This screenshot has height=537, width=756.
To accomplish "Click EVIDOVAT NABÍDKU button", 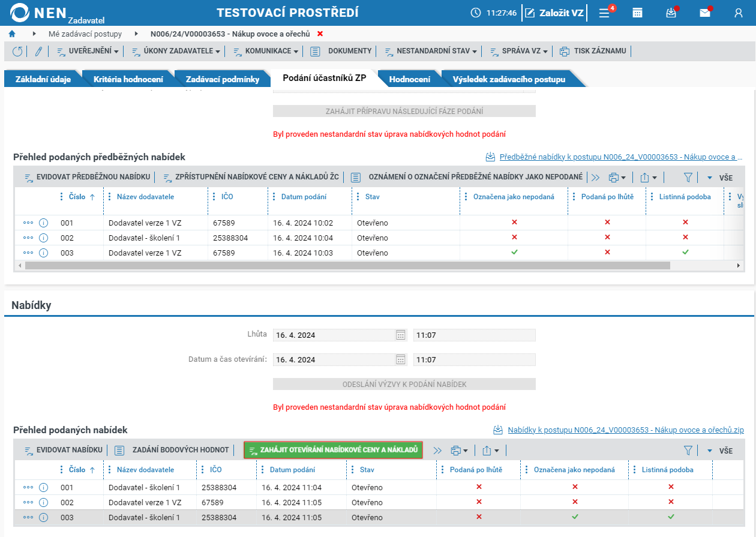I will coord(63,451).
